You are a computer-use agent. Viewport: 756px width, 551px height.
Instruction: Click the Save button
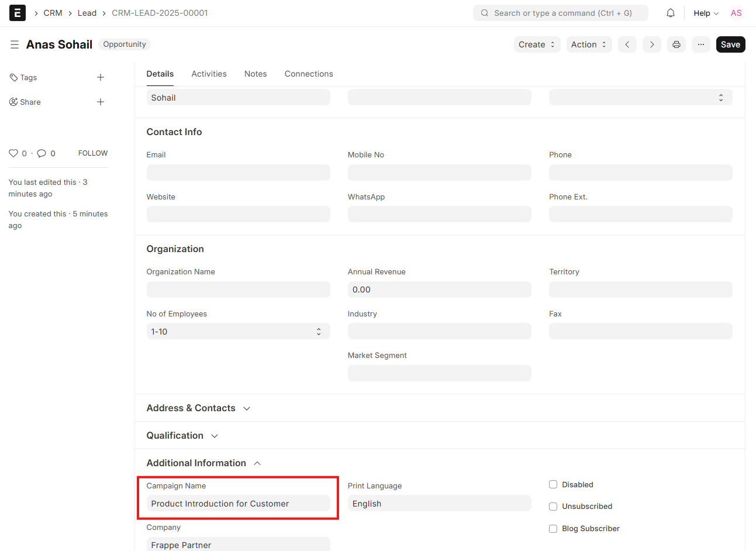click(x=730, y=44)
